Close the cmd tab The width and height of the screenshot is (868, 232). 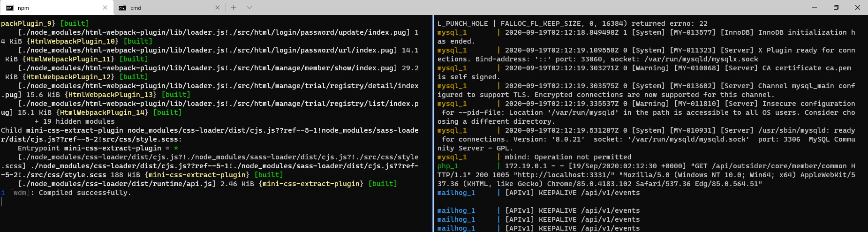tap(218, 7)
